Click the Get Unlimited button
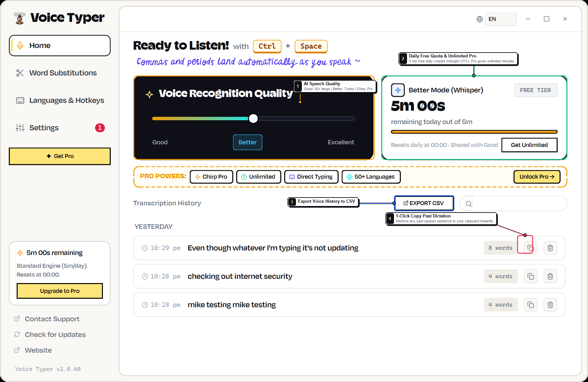This screenshot has width=588, height=382. click(x=529, y=145)
